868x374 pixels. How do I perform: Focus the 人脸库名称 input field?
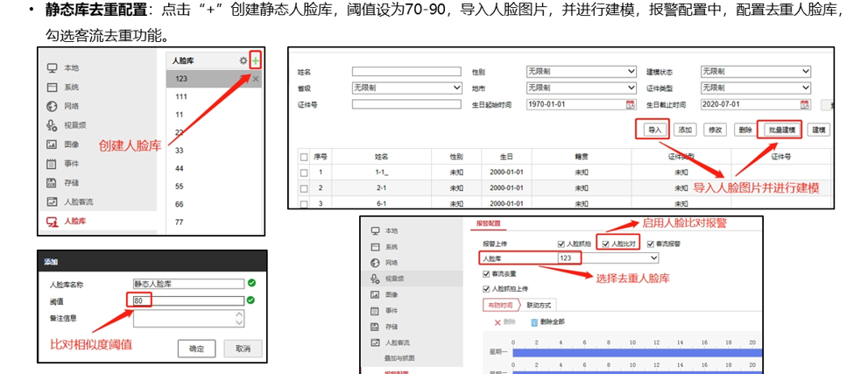click(189, 284)
